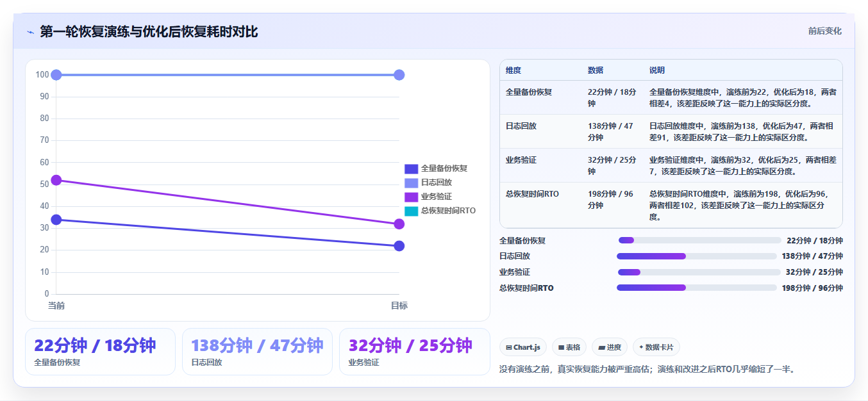
Task: Click 全量备份恢复 label in progress list
Action: 522,240
